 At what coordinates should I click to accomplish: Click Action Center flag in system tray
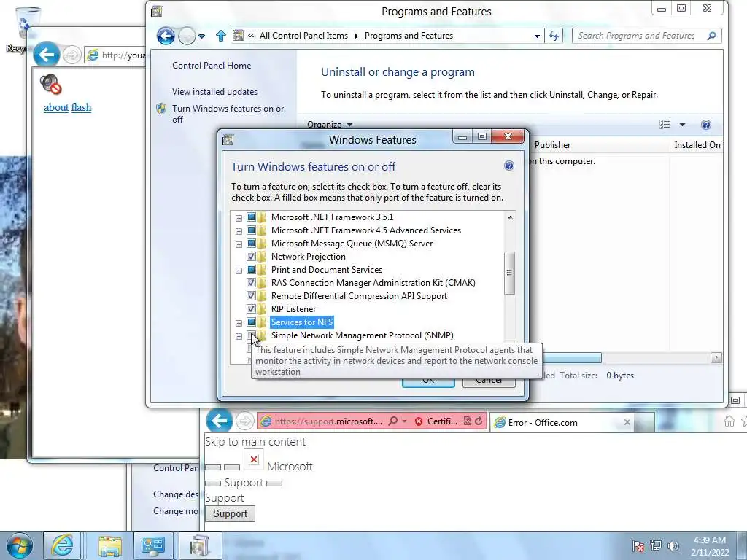pos(638,545)
